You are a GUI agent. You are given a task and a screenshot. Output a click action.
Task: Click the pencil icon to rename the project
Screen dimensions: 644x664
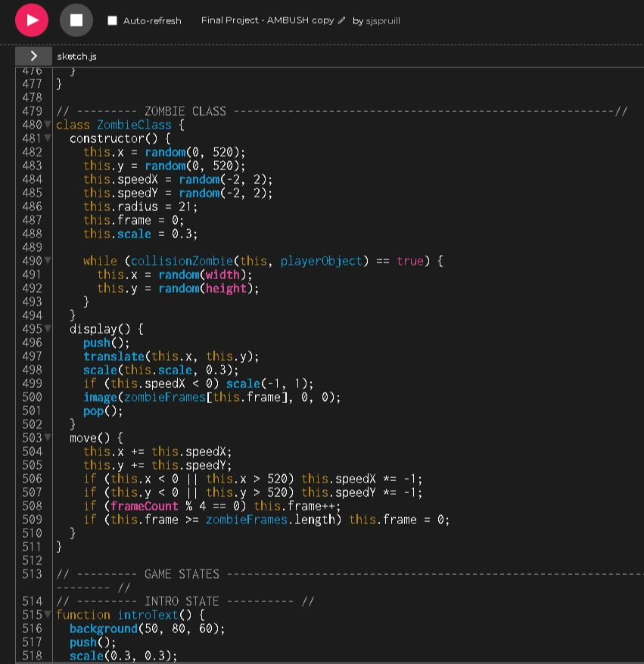[341, 21]
